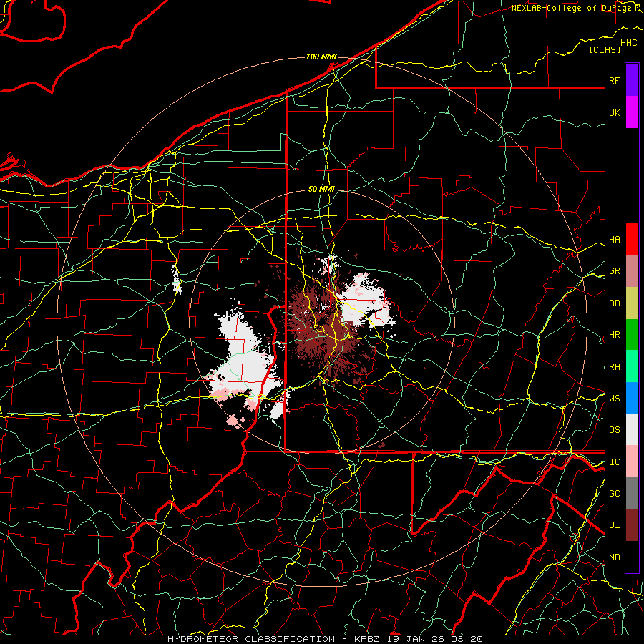This screenshot has width=644, height=644.
Task: Click the HYDROMETEOR CLASSIFICATION title text
Action: [x=251, y=639]
